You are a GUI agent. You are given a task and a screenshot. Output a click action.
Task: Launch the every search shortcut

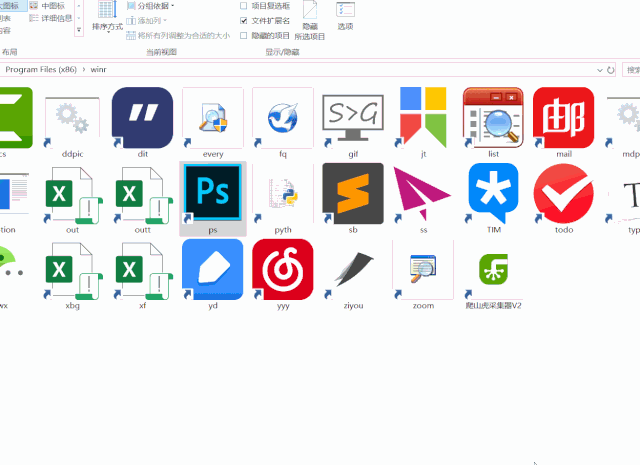(213, 122)
